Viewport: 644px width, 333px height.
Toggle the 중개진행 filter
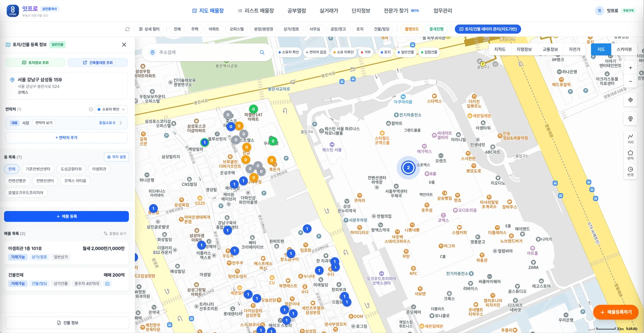(436, 29)
